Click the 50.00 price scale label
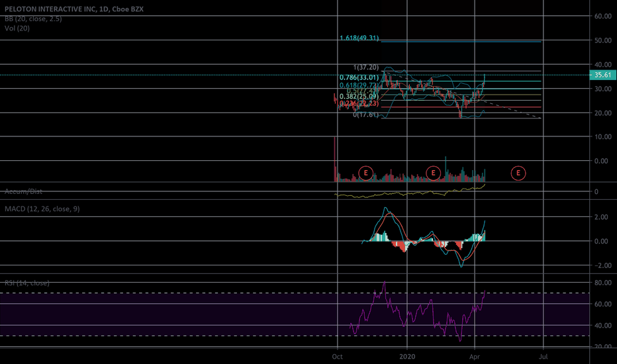The height and width of the screenshot is (364, 617). coord(603,40)
